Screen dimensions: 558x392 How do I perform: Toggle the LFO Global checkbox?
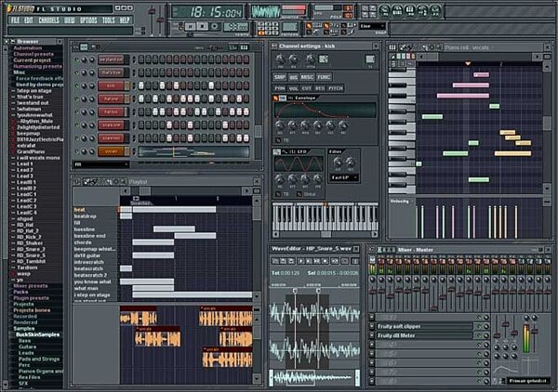click(x=299, y=194)
